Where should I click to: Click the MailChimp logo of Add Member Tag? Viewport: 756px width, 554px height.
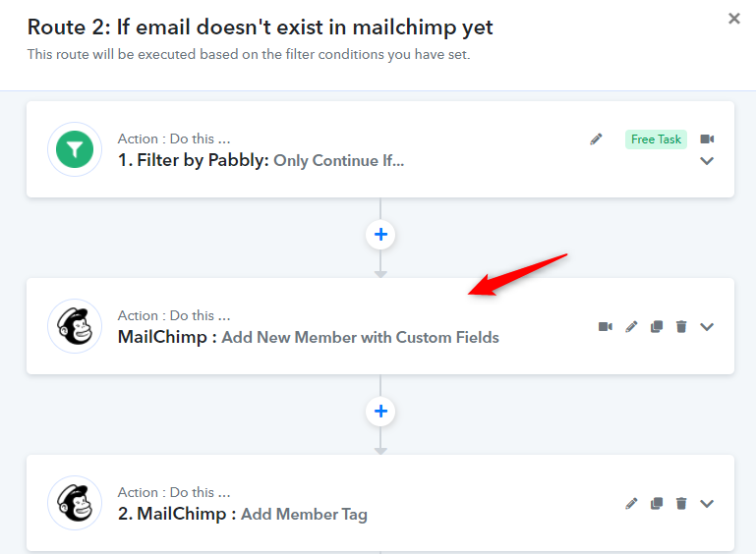(75, 503)
